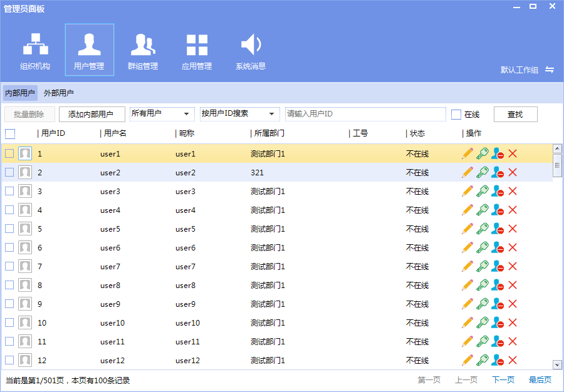Select the 用户管理 user management section
564x392 pixels.
click(x=89, y=50)
